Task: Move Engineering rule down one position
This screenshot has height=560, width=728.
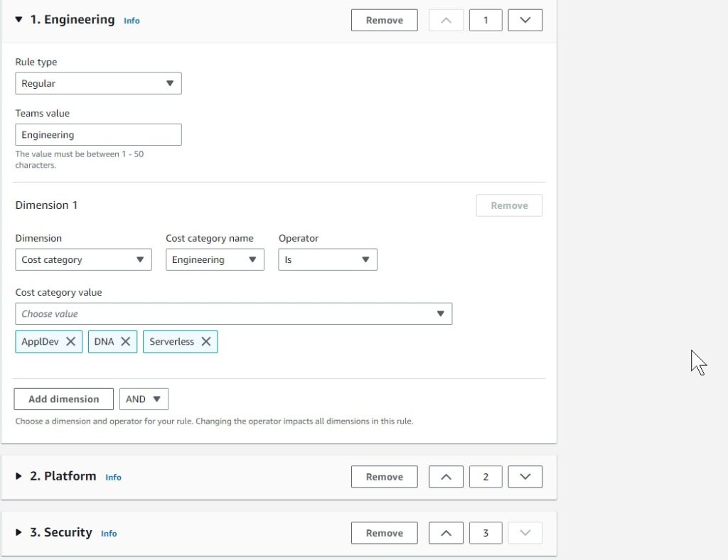Action: click(x=525, y=21)
